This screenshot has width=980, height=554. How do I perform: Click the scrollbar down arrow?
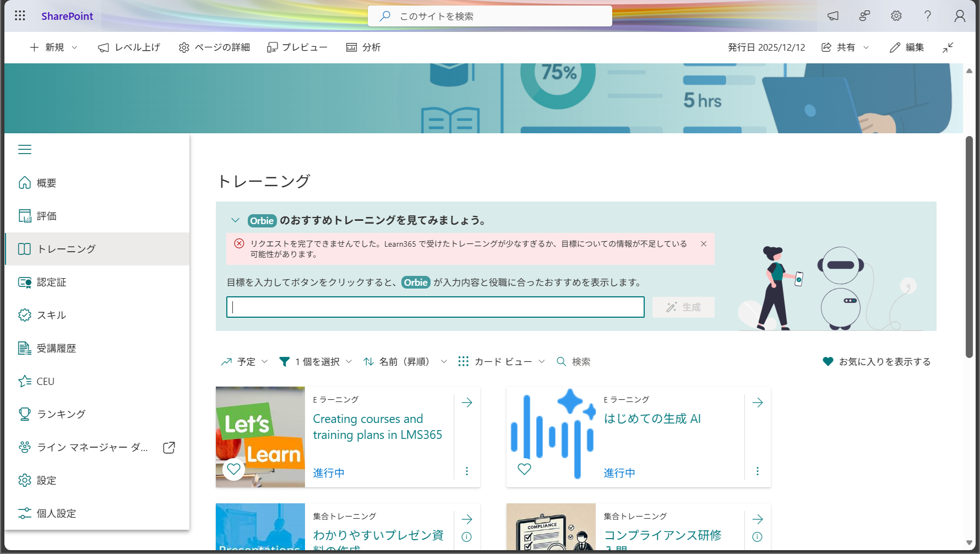pos(969,543)
